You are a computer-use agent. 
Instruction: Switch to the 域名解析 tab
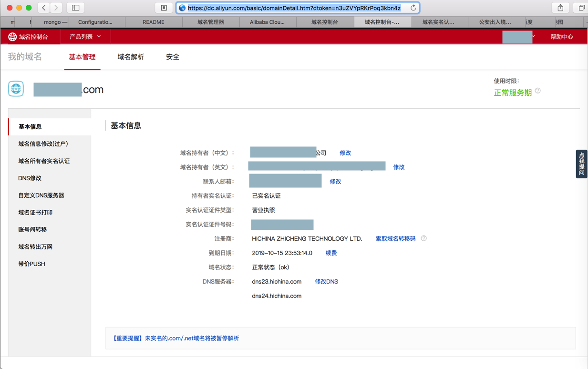pos(131,57)
